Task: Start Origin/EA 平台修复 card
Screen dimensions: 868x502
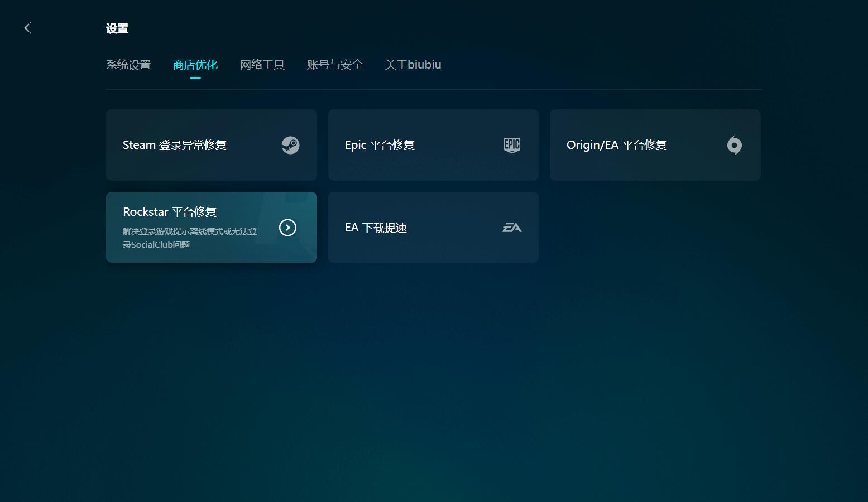Action: coord(655,145)
